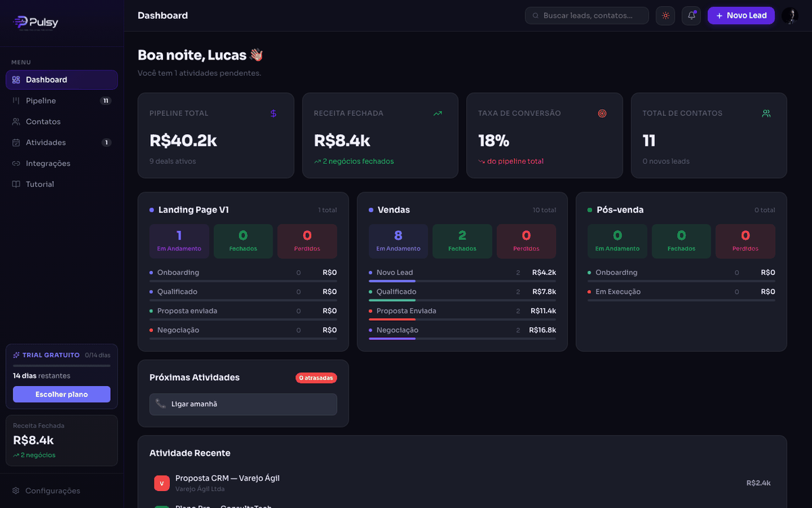Click the R$2.4k amount in Atividade Recente
812x508 pixels.
(x=759, y=483)
